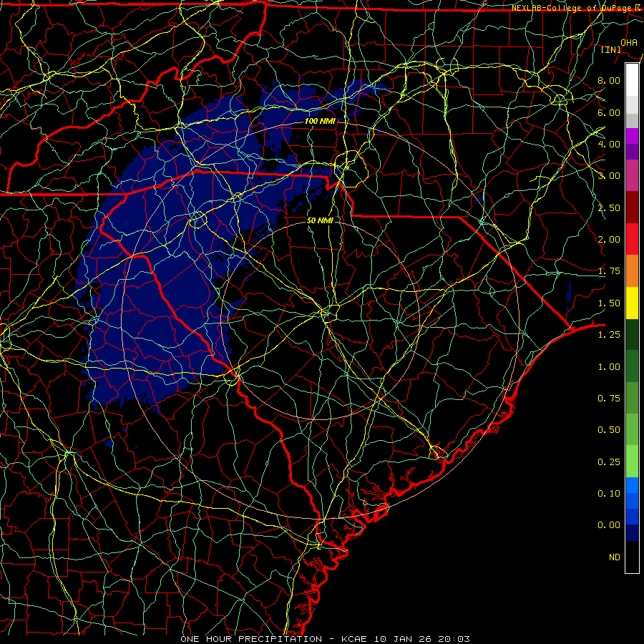Click the pink 3.00 legend swatch
Viewport: 644px width, 644px height.
point(632,175)
